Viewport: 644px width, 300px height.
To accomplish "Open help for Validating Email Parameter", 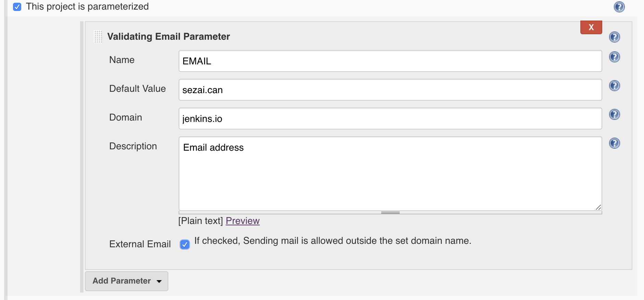I will (x=615, y=37).
